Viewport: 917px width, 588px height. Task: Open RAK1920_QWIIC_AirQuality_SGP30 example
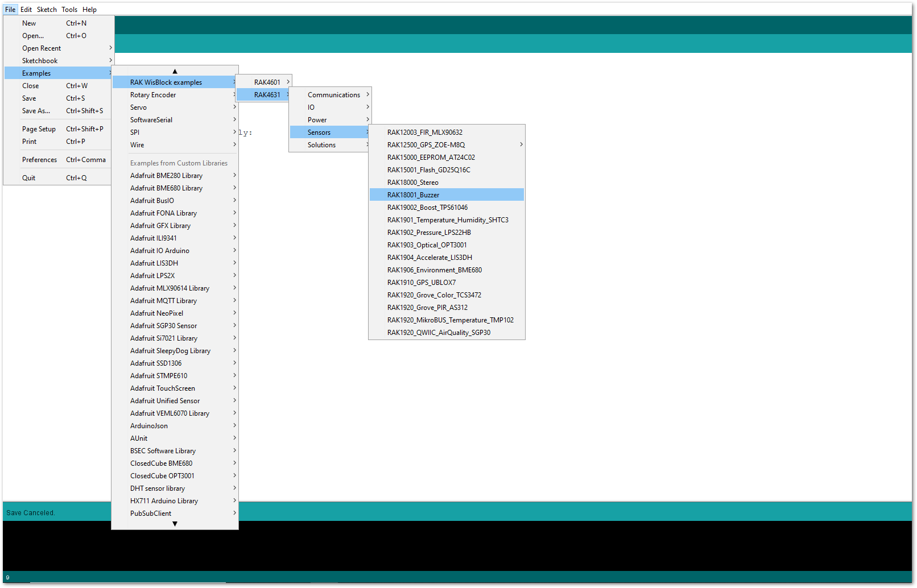447,333
